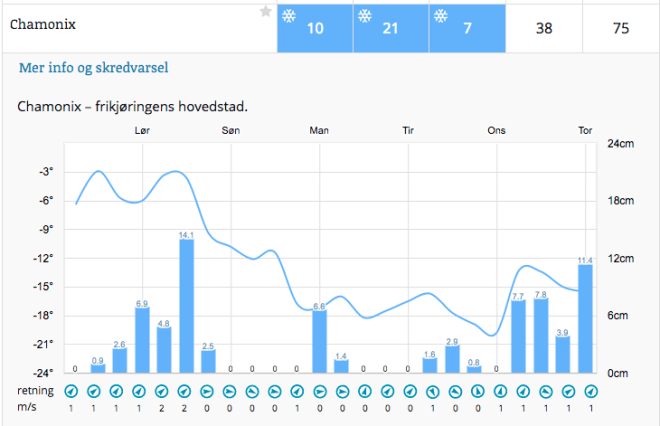Screen dimensions: 660x426
Task: Click the 6.9 cm snowfall bar
Action: point(142,340)
